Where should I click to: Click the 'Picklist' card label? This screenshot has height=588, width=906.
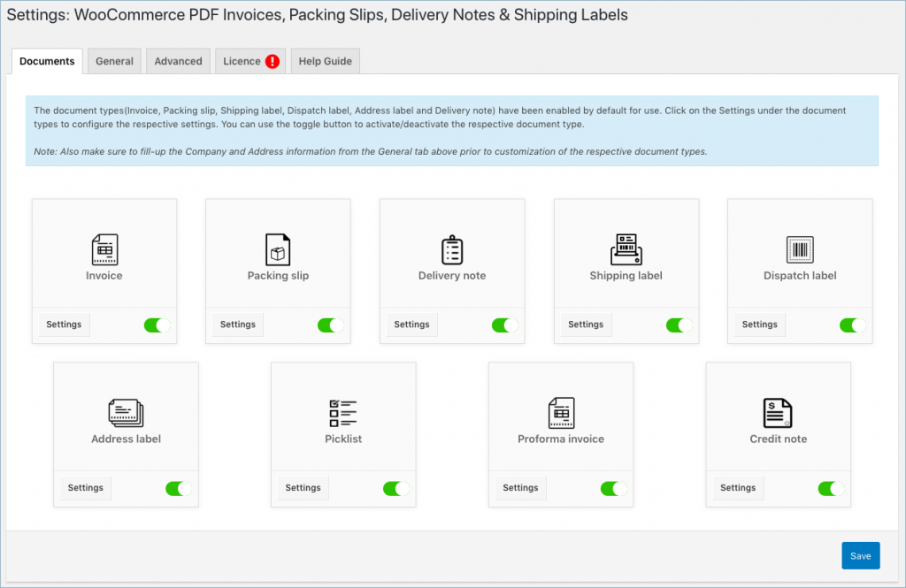[343, 439]
